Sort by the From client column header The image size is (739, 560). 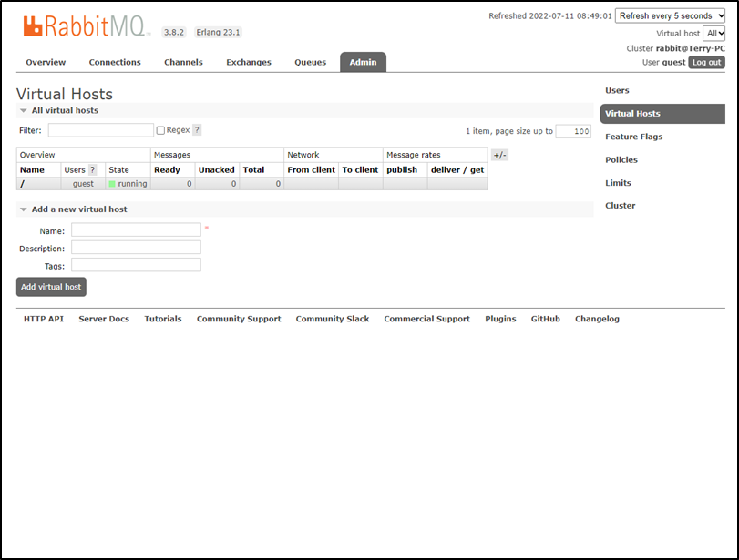pos(311,170)
